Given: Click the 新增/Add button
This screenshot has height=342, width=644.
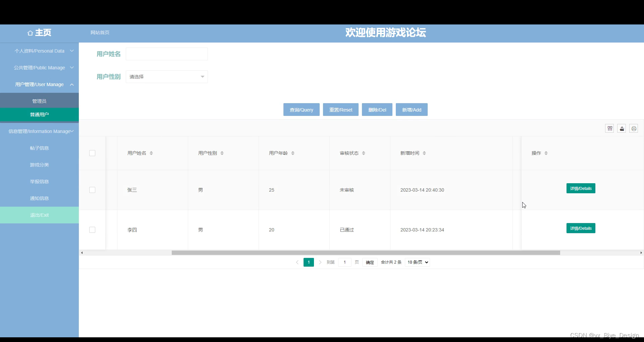Looking at the screenshot, I should point(412,110).
